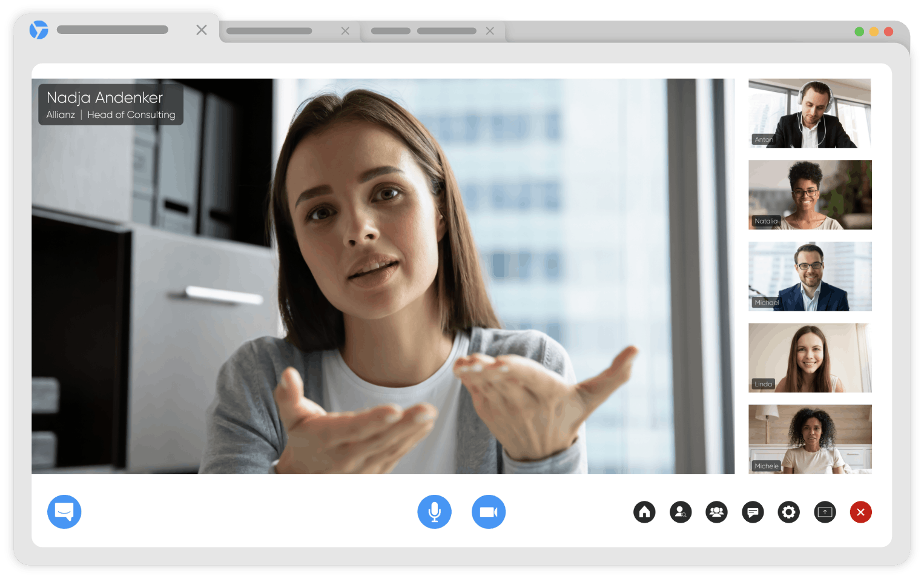Click the blue logo in first tab
924x579 pixels.
39,30
